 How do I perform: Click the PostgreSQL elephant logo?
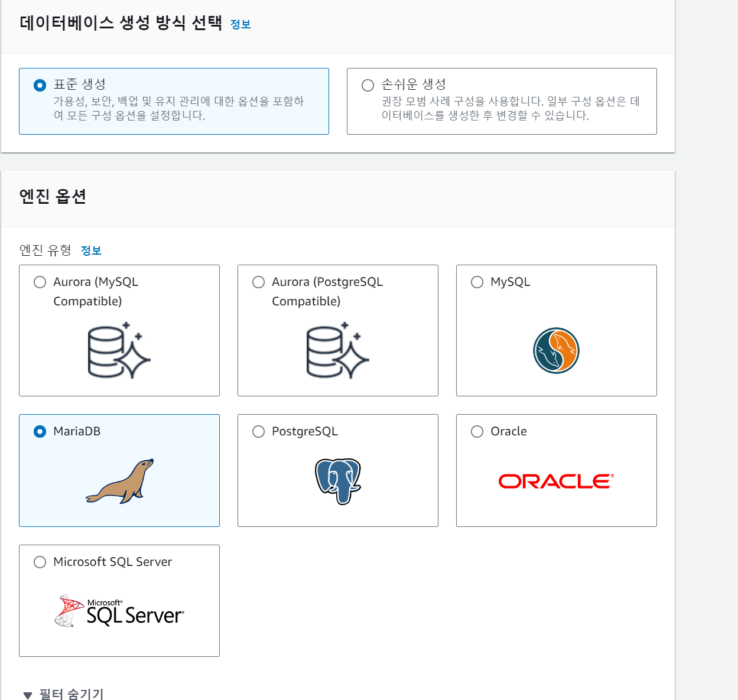point(338,481)
